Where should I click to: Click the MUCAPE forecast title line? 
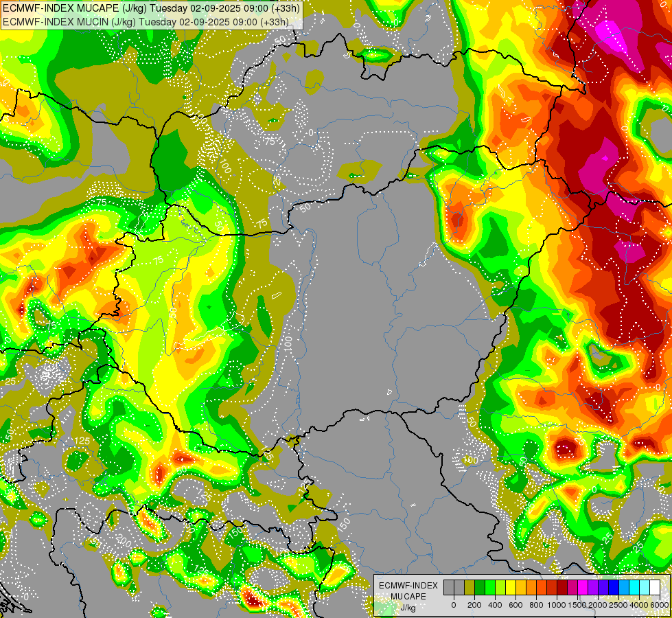click(151, 8)
